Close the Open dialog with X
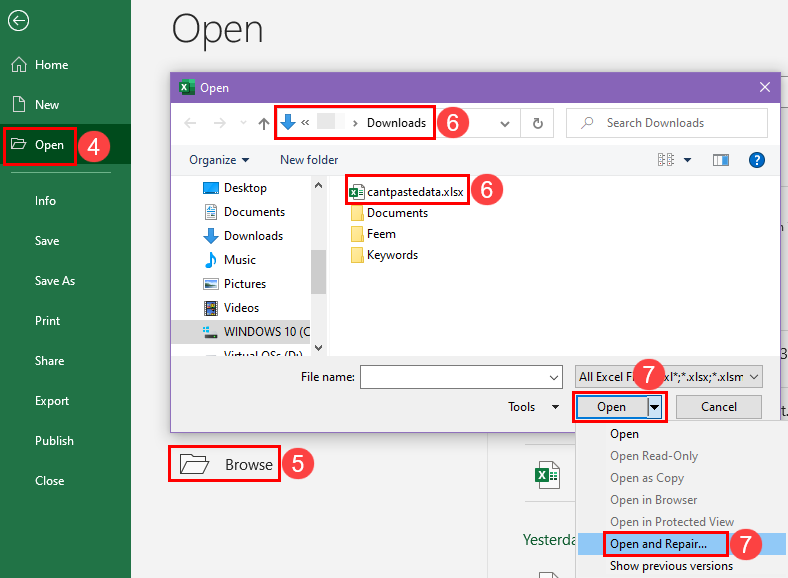 pyautogui.click(x=764, y=87)
